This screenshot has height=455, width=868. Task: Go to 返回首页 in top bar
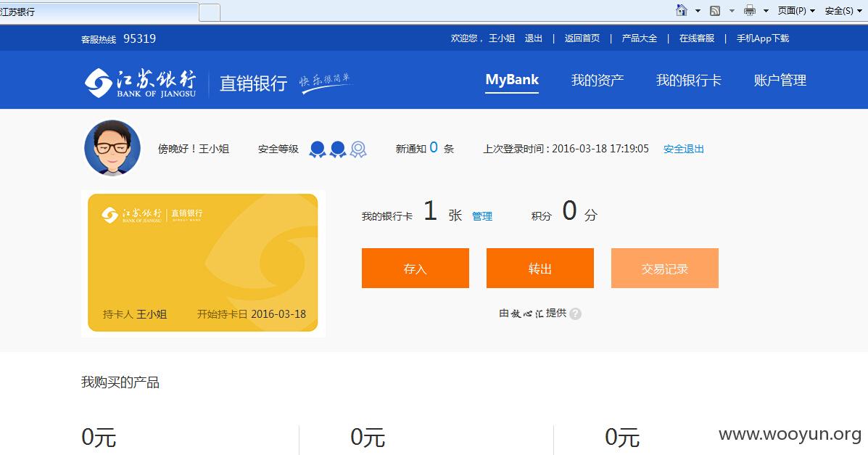point(582,38)
